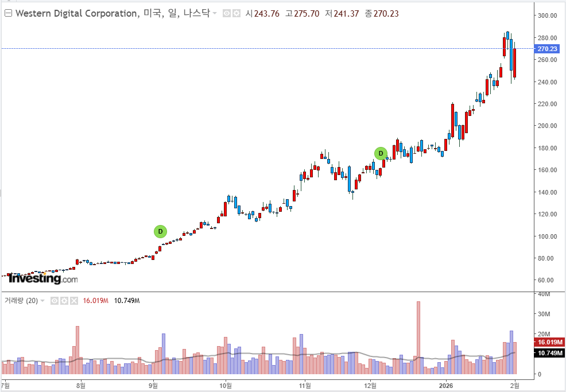
Task: Click the 2026 time axis label
Action: [x=446, y=386]
